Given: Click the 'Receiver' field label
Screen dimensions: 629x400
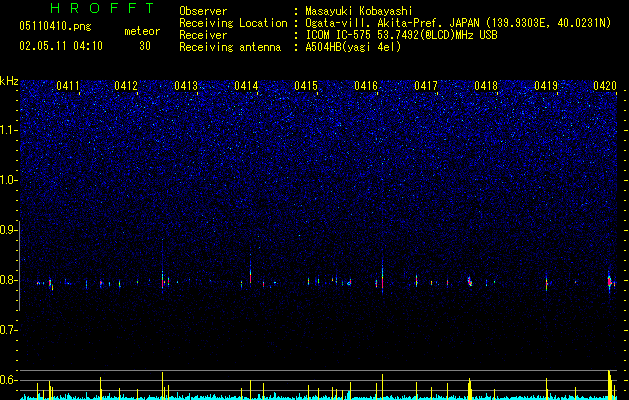Looking at the screenshot, I should click(203, 35).
